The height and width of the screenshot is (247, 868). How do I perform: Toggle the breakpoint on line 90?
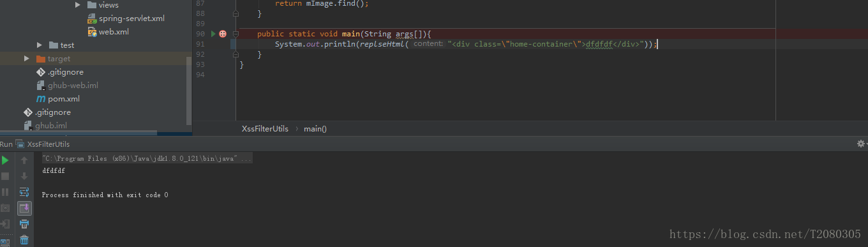coord(223,34)
